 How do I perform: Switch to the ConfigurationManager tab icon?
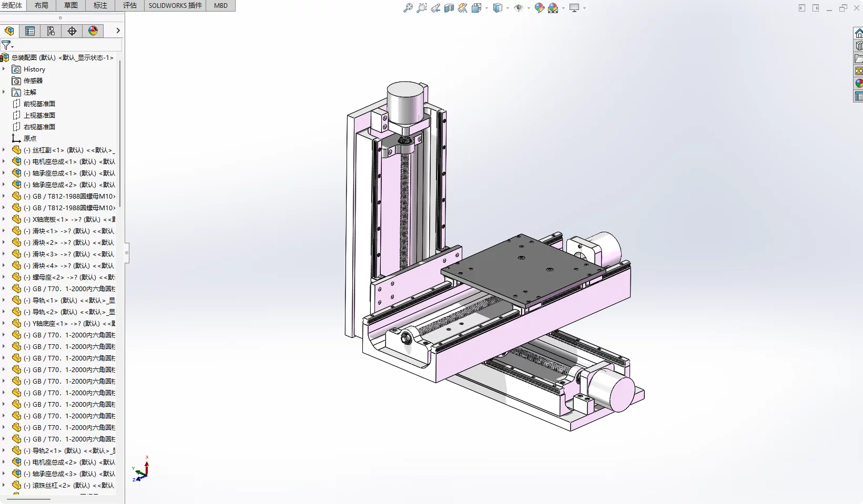pyautogui.click(x=51, y=31)
